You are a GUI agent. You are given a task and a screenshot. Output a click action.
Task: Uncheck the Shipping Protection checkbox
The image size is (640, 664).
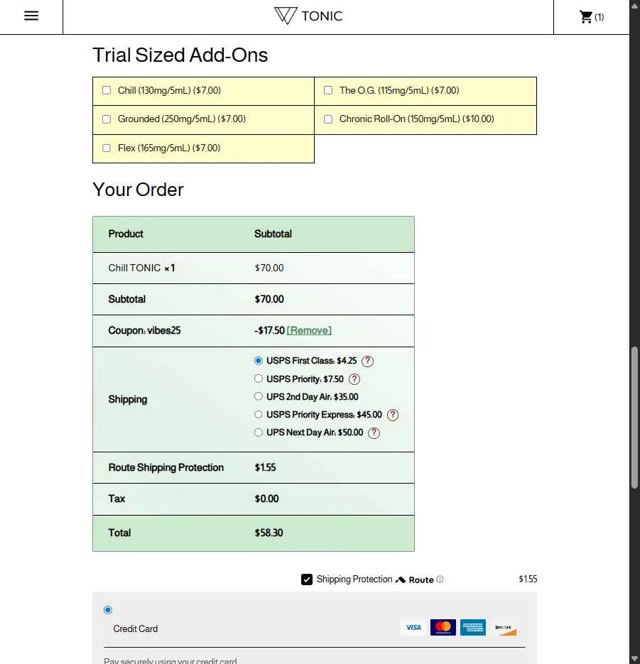coord(307,579)
